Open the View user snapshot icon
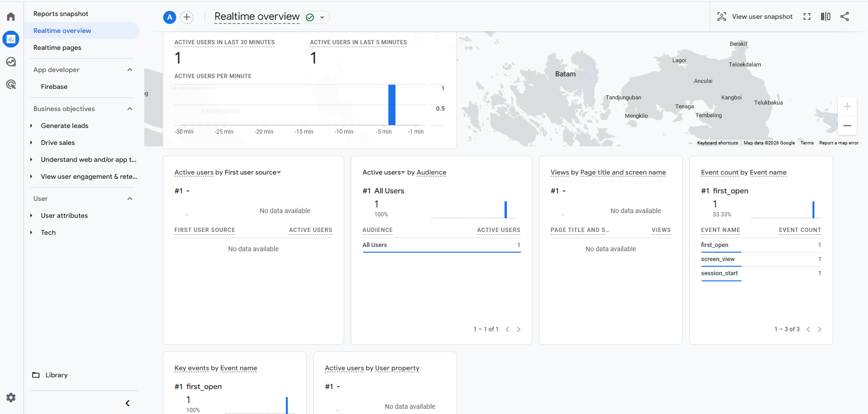The height and width of the screenshot is (414, 868). coord(721,16)
